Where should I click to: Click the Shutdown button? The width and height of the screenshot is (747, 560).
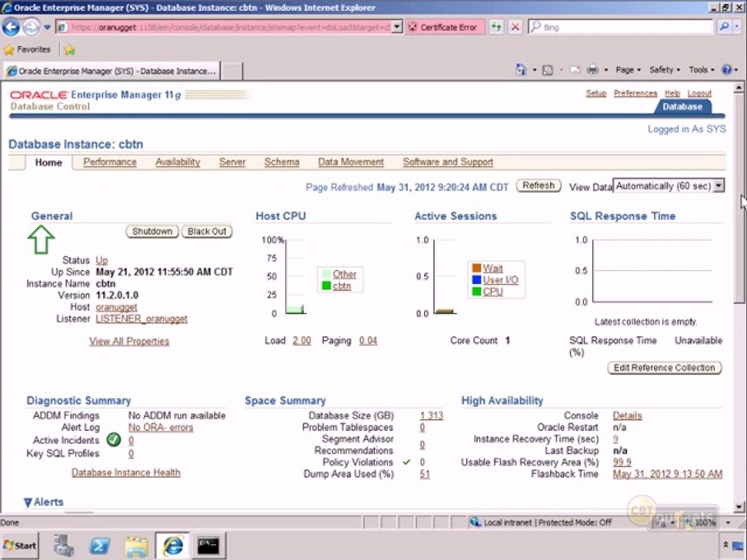[152, 232]
